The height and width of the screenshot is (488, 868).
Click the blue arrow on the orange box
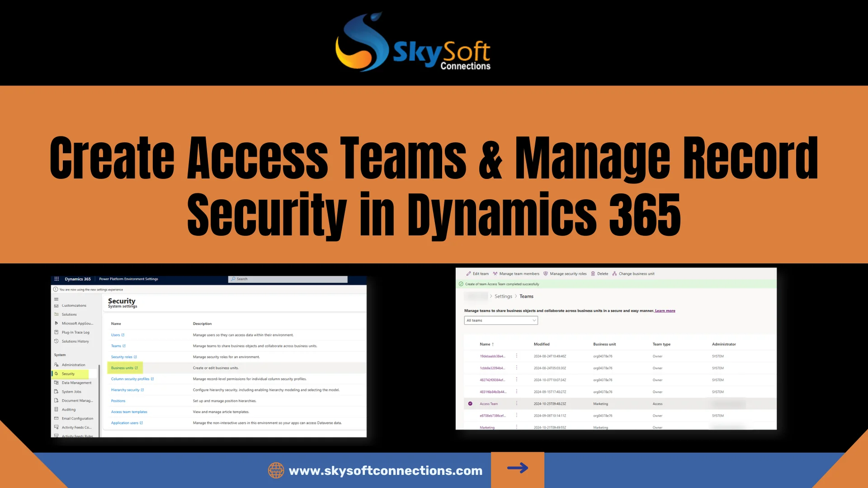tap(518, 468)
